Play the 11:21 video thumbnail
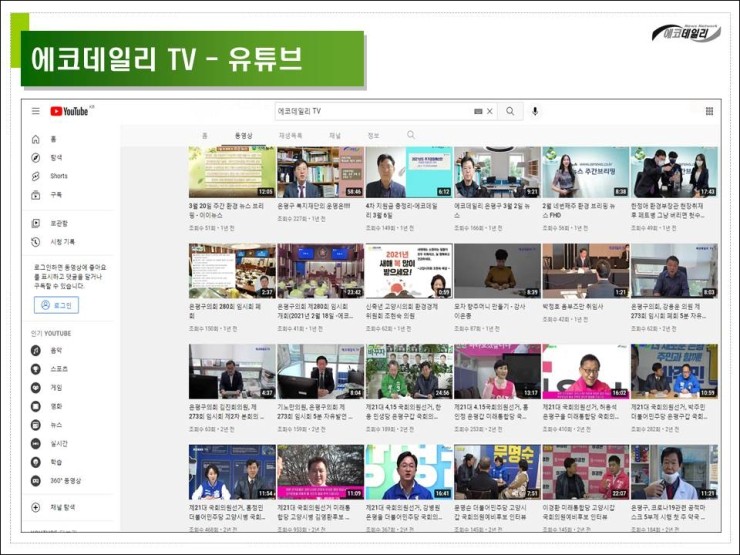 tap(674, 472)
